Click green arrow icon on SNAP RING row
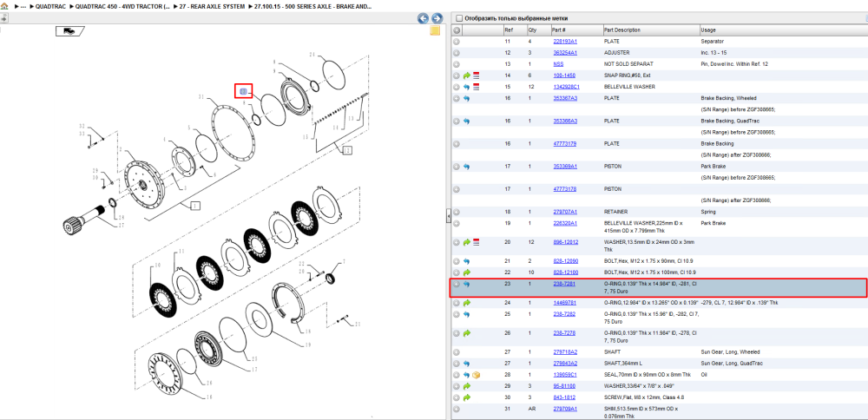The image size is (868, 420). point(467,75)
